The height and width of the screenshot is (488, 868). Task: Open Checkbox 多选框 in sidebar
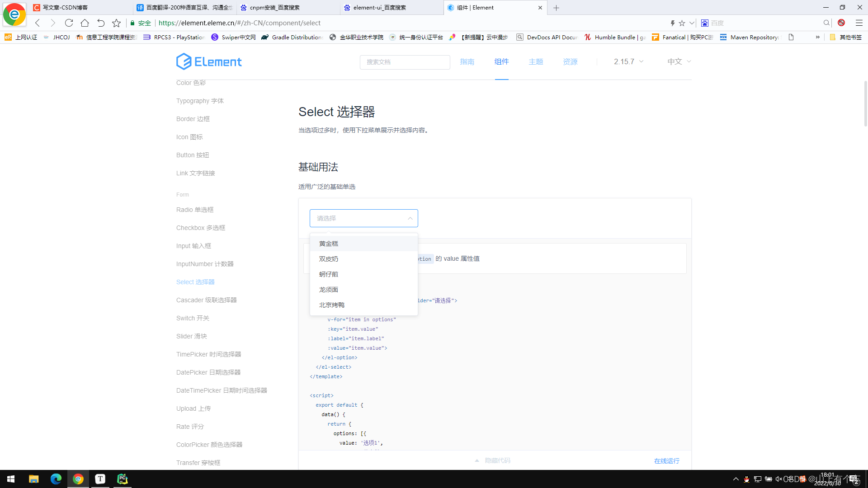pos(201,228)
